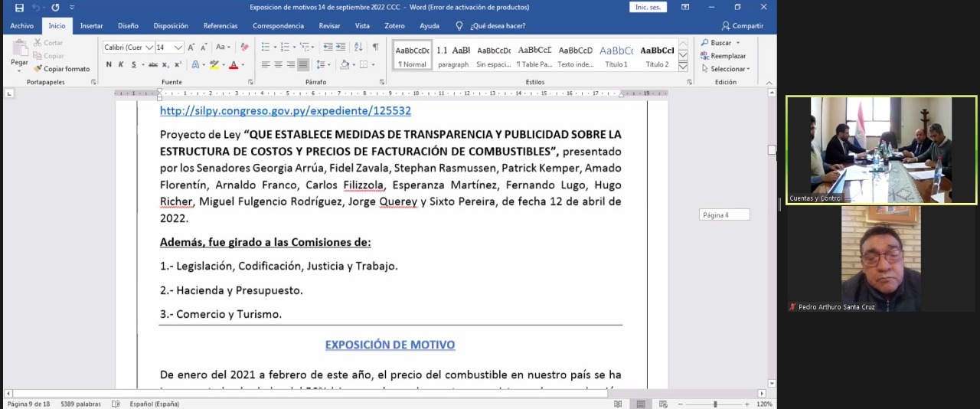Open the Fuente dialog launcher
This screenshot has height=409, width=980.
pos(250,82)
